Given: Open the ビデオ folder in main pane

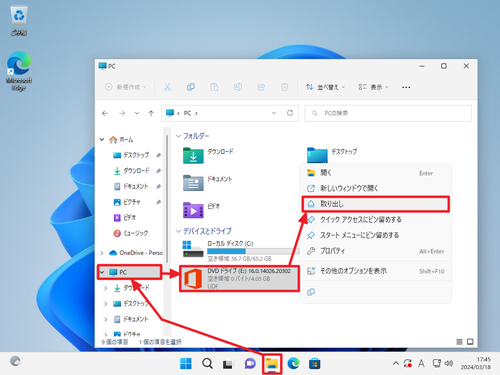Looking at the screenshot, I should tap(201, 210).
